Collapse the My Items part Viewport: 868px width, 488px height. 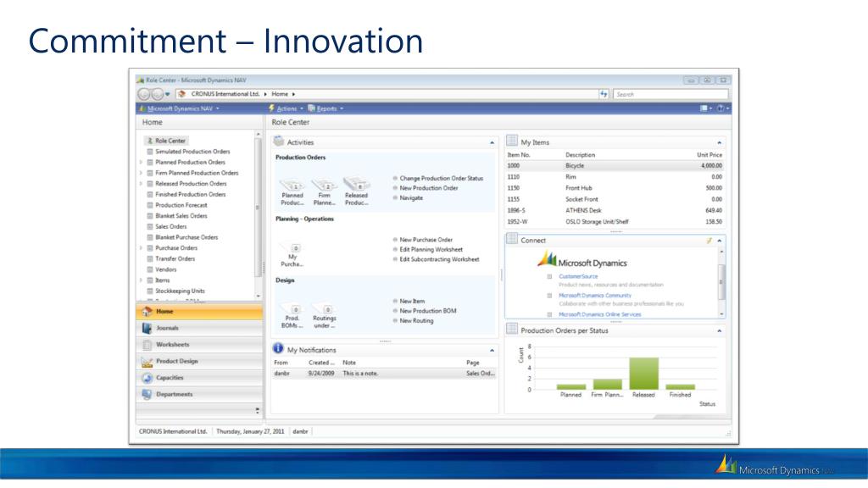click(x=719, y=142)
